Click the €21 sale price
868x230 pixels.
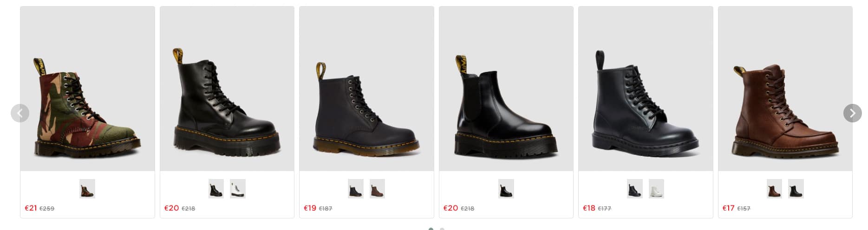[31, 208]
